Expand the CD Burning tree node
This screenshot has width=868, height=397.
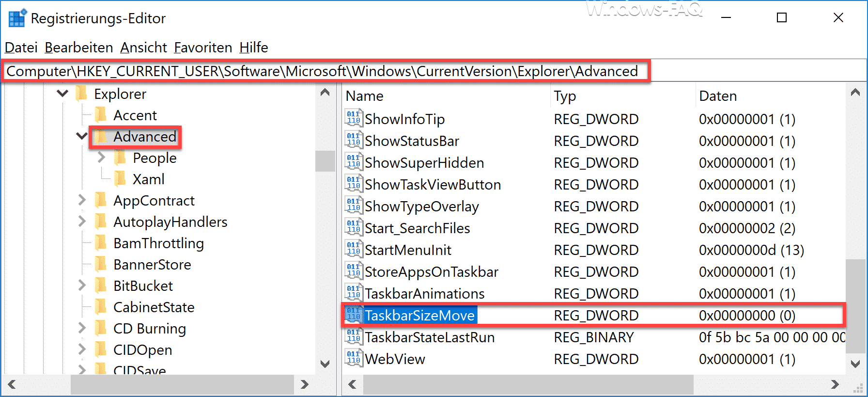[x=82, y=328]
